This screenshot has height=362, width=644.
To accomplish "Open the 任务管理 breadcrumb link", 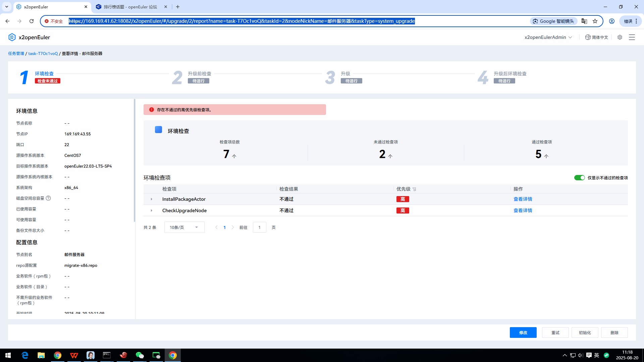I will pos(16,54).
